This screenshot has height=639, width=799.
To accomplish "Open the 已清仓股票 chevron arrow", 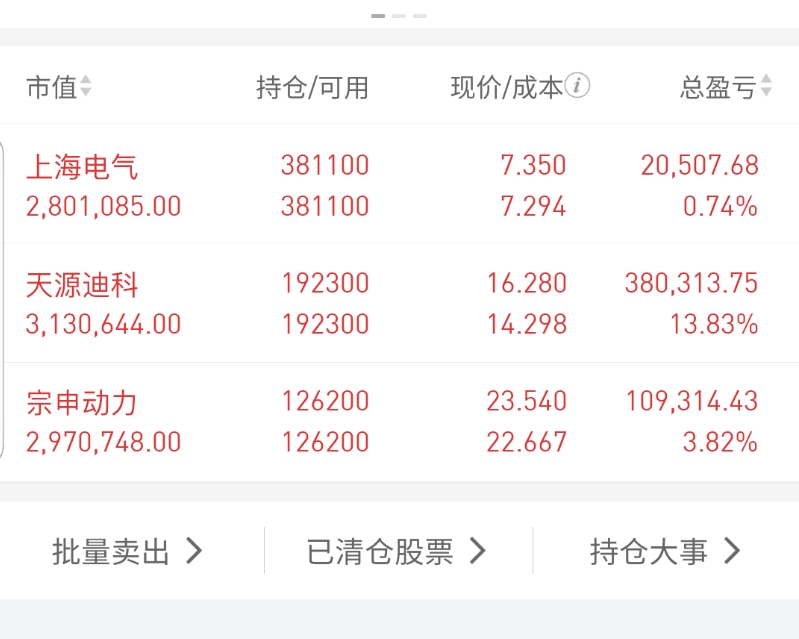I will point(477,551).
